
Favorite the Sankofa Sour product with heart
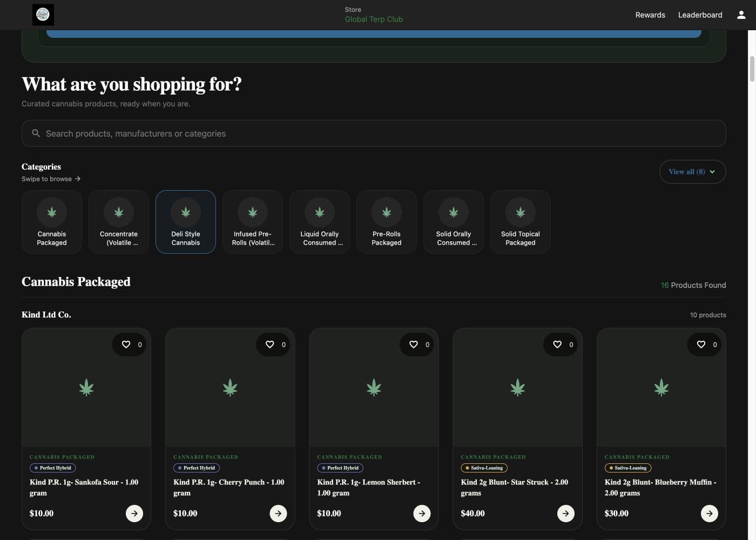click(x=126, y=345)
